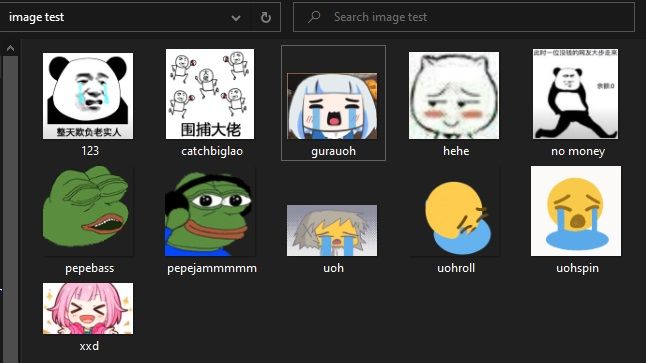Click the search magnifier icon
This screenshot has height=363, width=646.
pos(314,17)
